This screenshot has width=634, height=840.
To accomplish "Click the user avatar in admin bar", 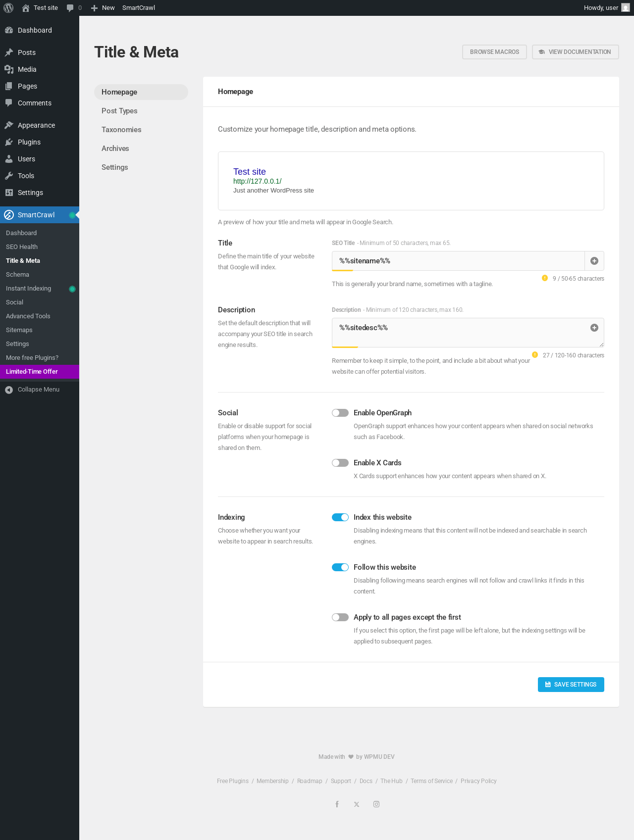I will [x=626, y=8].
